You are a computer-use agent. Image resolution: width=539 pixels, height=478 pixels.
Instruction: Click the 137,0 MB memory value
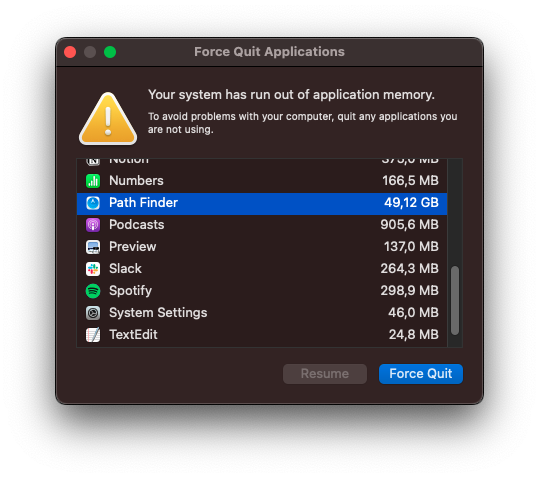point(411,247)
